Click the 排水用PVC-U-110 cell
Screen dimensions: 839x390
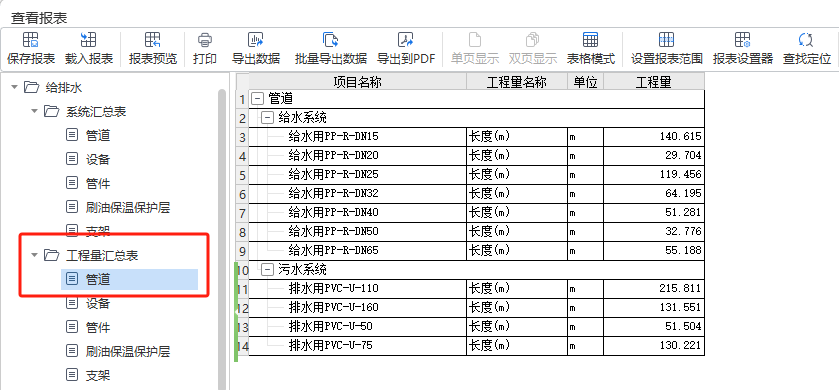[357, 289]
